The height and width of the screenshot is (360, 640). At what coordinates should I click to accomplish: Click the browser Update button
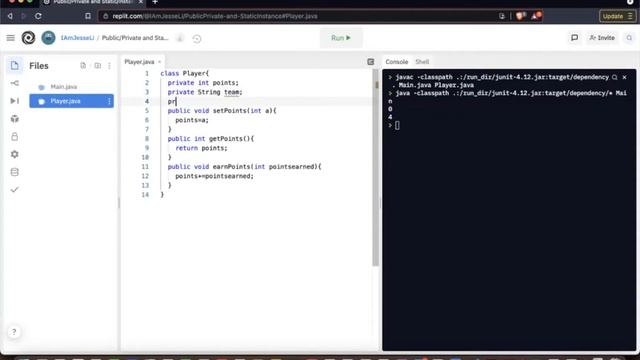[x=617, y=16]
